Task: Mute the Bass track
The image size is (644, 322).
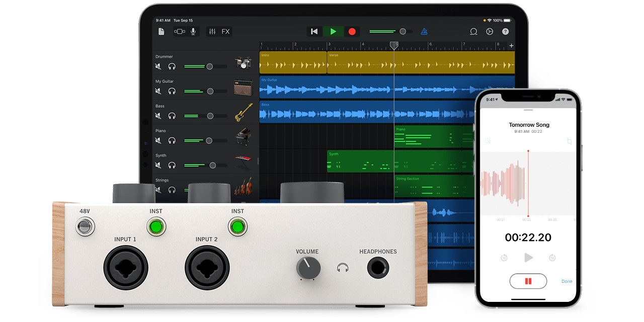Action: tap(157, 116)
